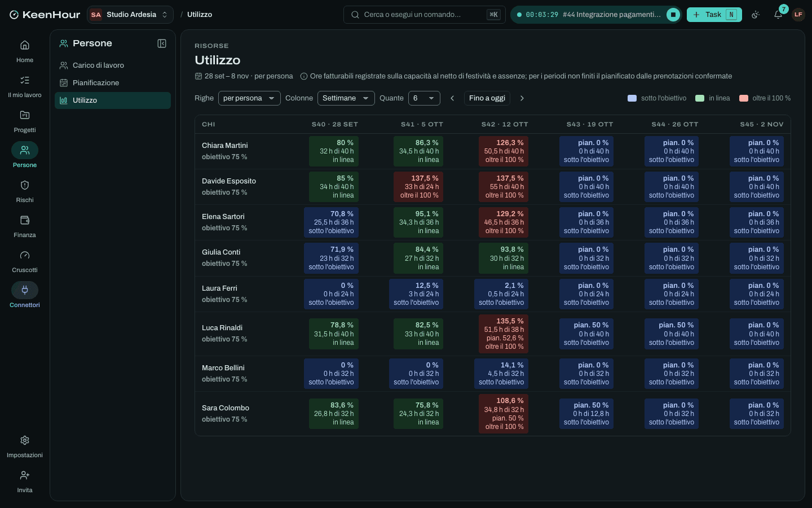Open Pianificazione in the Persone menu
This screenshot has width=812, height=508.
pyautogui.click(x=113, y=83)
